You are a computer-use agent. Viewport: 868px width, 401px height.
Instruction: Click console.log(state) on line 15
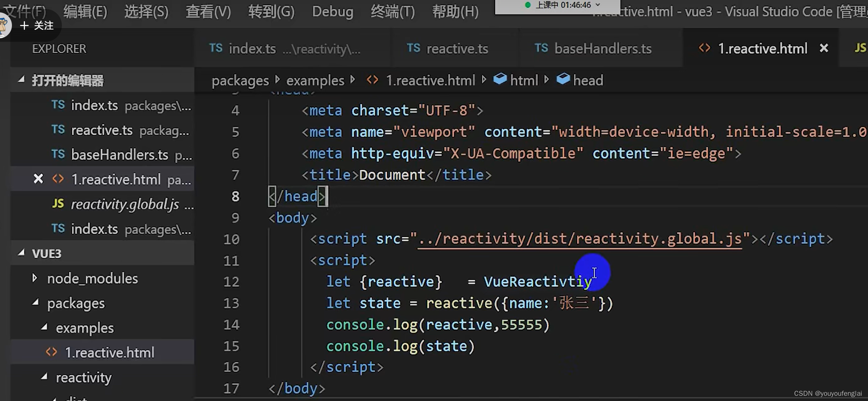coord(401,346)
